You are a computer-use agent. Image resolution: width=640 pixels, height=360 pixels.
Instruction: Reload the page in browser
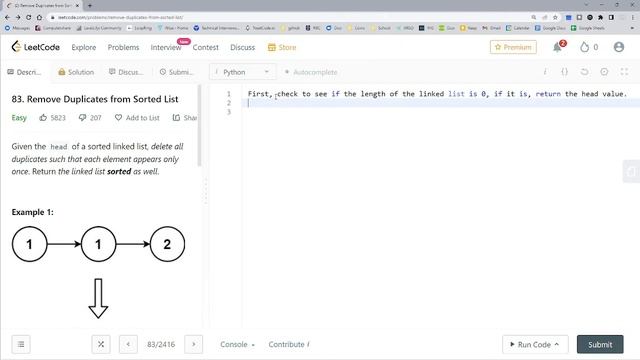click(29, 17)
